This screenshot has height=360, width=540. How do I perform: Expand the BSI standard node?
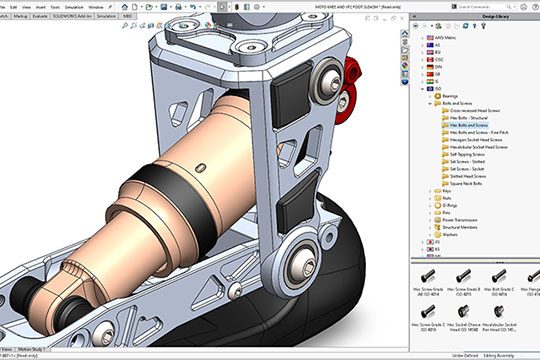(423, 52)
